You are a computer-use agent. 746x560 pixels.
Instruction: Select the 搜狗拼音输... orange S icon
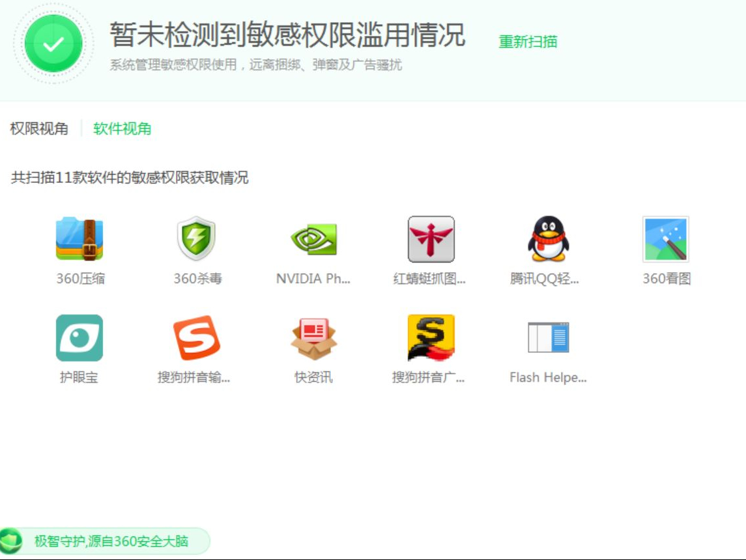coord(196,337)
